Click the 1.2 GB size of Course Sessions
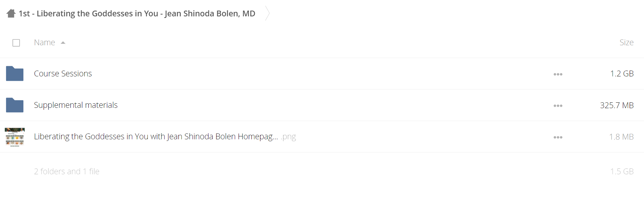 [x=622, y=73]
